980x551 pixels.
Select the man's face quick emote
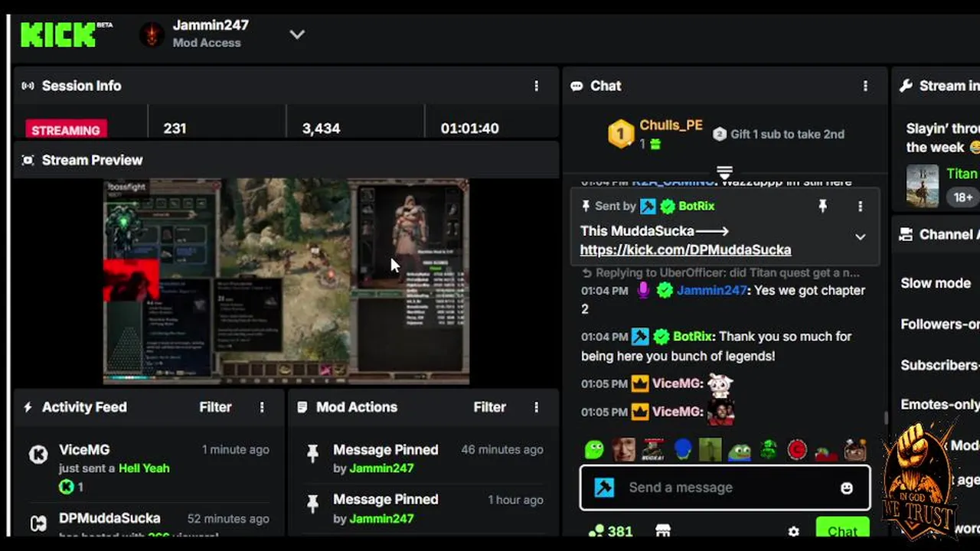[x=623, y=449]
